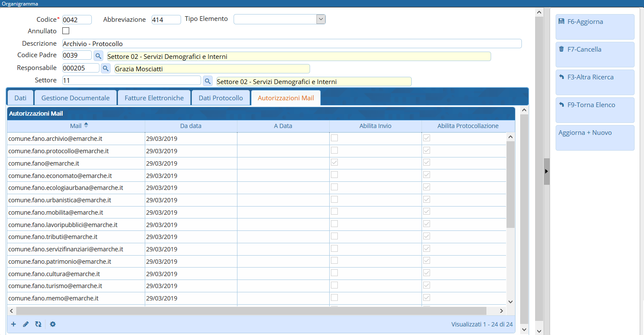This screenshot has width=644, height=335.
Task: Open grid settings gear icon
Action: coord(53,324)
